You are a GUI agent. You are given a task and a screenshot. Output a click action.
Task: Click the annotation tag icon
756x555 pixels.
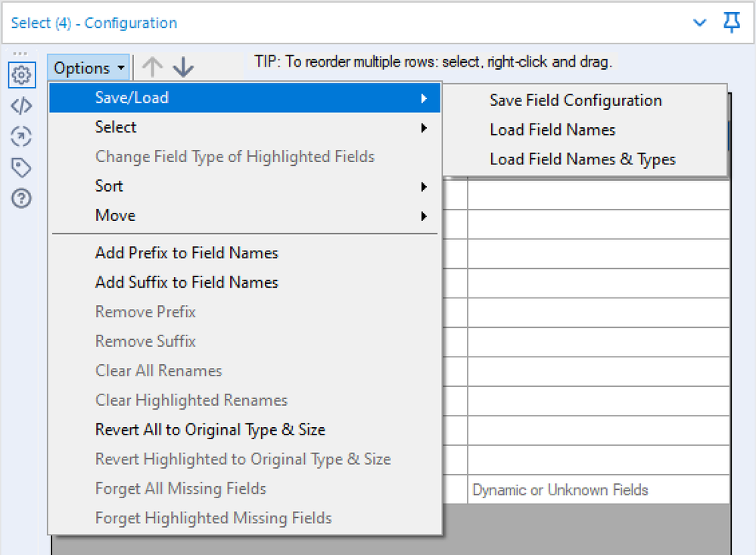coord(21,168)
